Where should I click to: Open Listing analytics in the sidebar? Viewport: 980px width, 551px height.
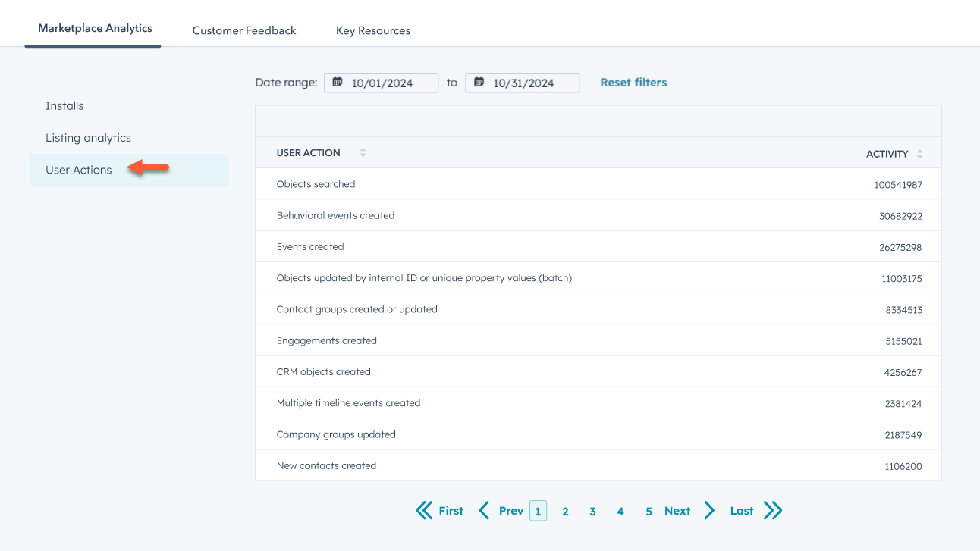88,138
